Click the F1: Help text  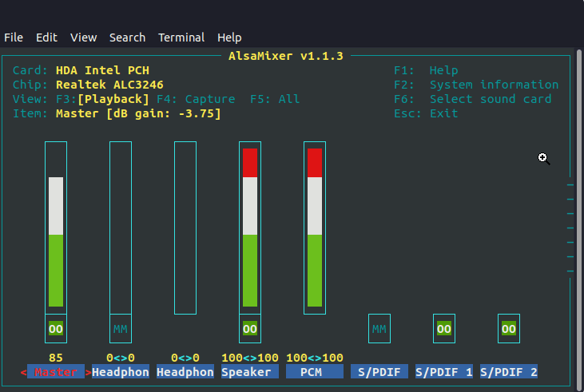point(426,70)
